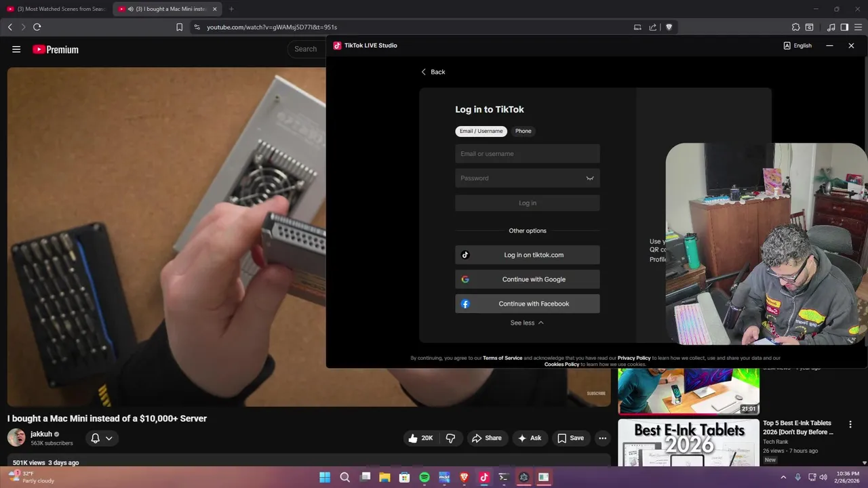Click Log in on tiktok.com button
Viewport: 868px width, 488px height.
coord(528,255)
